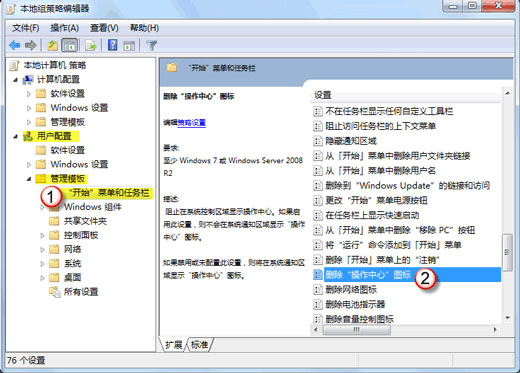Toggle the show/hide console tree icon
The width and height of the screenshot is (520, 373).
pos(70,45)
